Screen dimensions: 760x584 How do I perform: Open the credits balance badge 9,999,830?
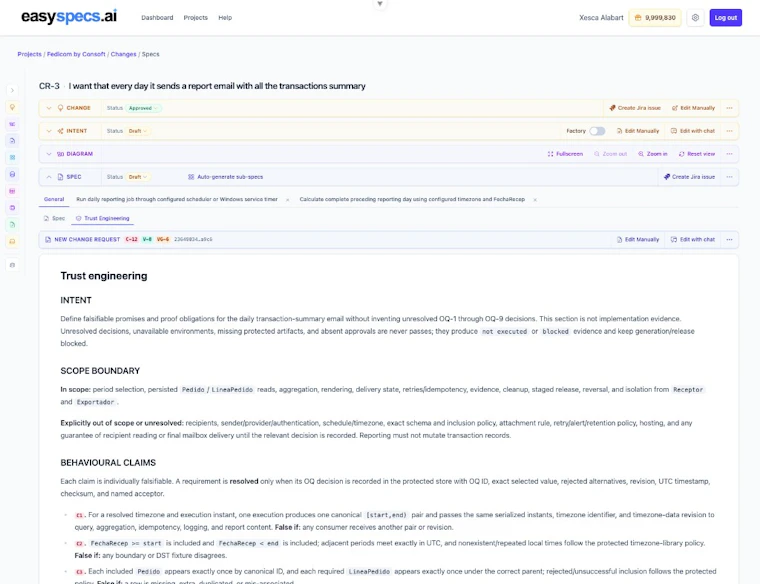point(655,17)
